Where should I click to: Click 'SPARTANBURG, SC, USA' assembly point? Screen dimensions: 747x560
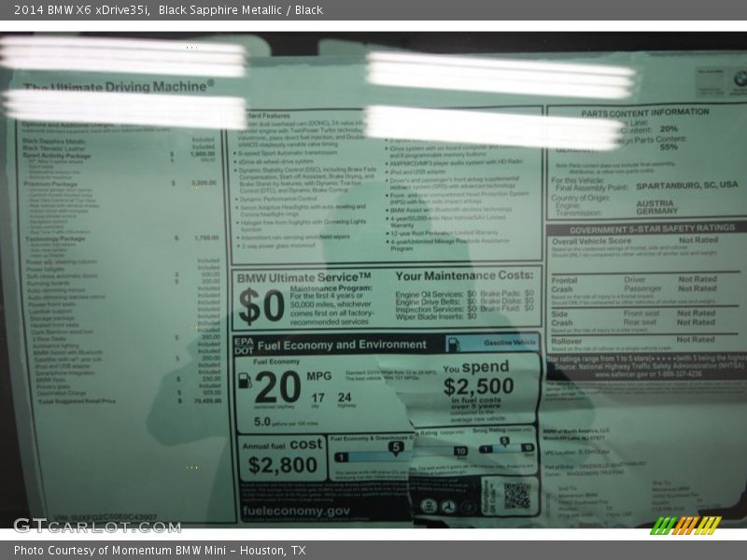[687, 185]
